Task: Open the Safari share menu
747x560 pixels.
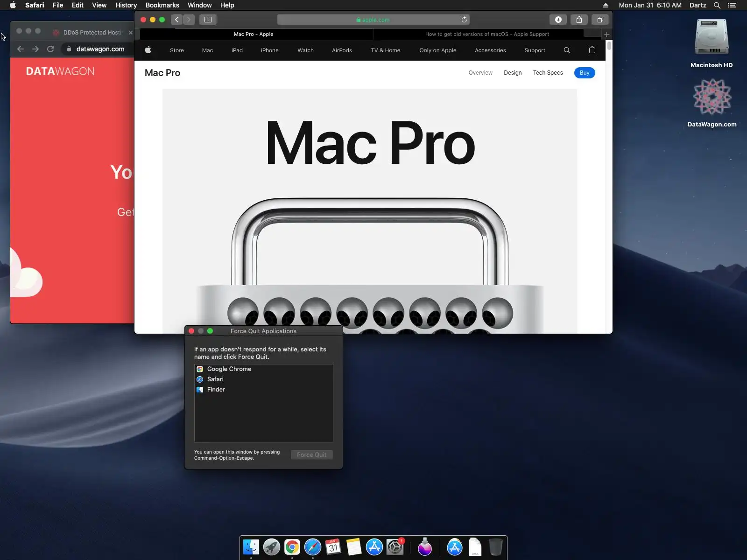Action: [579, 20]
